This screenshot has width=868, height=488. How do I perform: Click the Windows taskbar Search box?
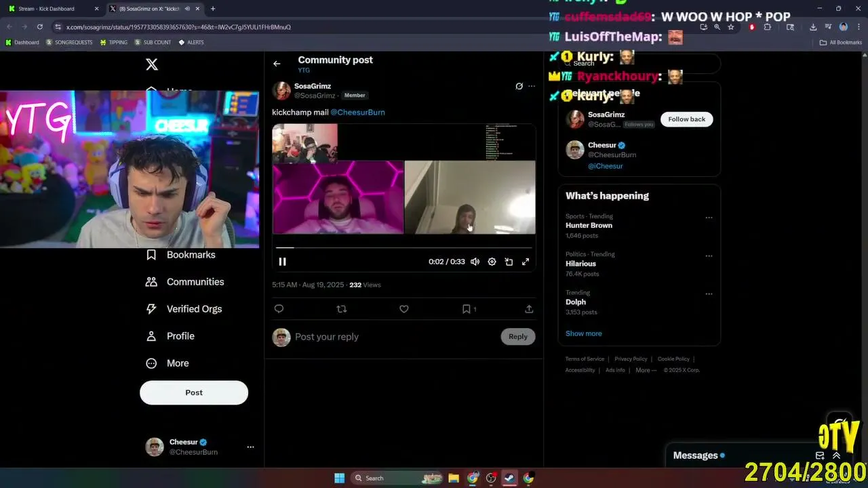tap(398, 479)
